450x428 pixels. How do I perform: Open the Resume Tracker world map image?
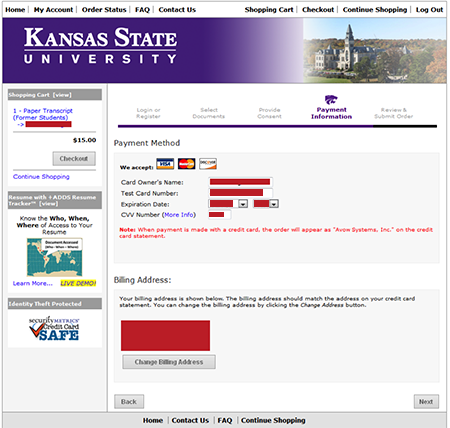point(55,257)
